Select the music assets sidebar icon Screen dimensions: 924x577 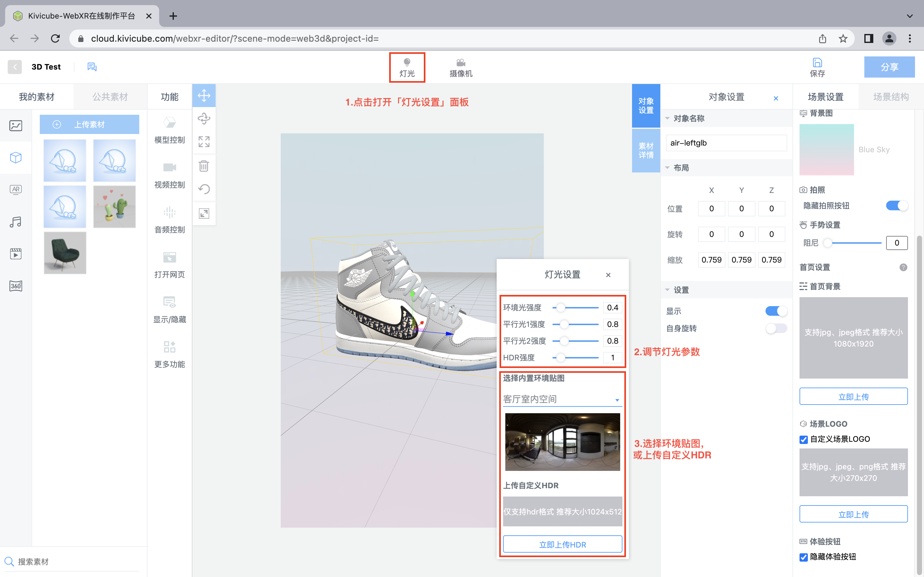coord(16,222)
